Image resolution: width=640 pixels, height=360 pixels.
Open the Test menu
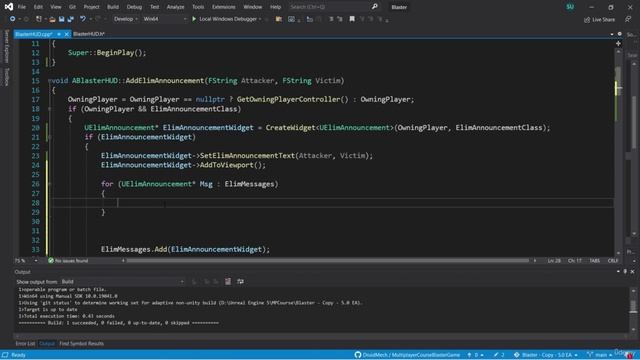tap(154, 7)
